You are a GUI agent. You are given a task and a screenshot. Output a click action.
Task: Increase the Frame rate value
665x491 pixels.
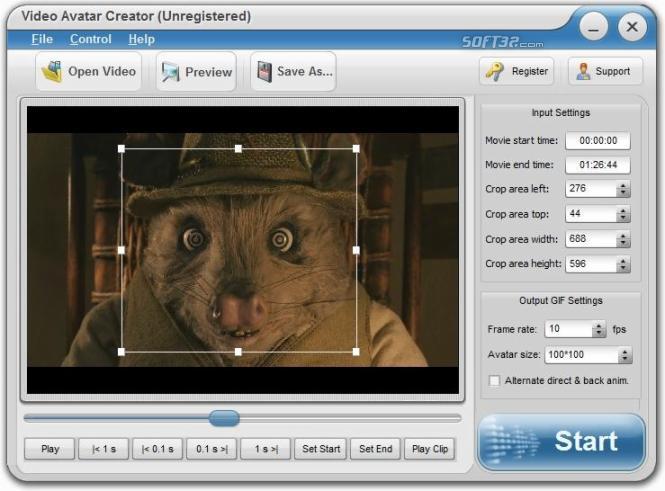pyautogui.click(x=599, y=326)
